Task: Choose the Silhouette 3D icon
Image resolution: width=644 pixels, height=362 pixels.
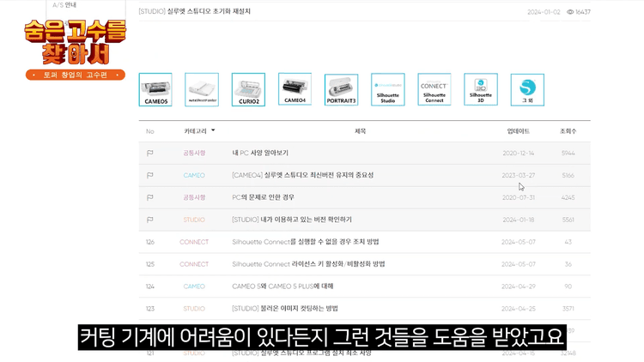Action: [x=481, y=89]
